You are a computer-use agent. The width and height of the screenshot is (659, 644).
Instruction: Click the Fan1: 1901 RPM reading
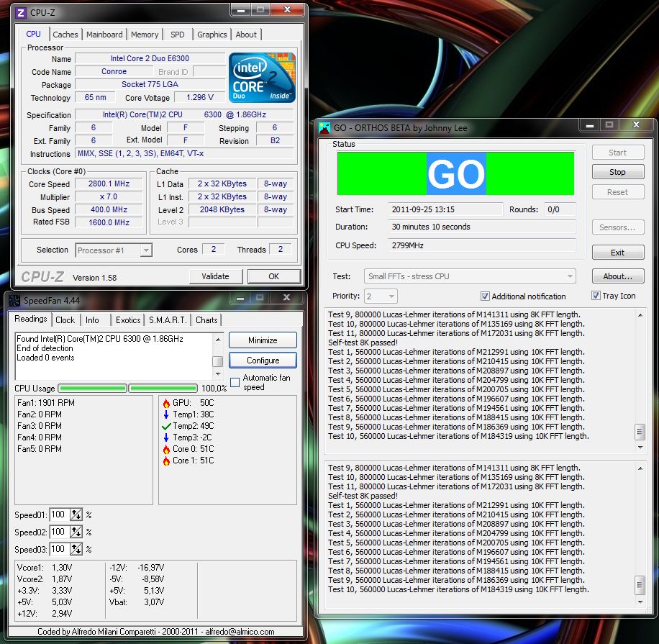tap(46, 403)
